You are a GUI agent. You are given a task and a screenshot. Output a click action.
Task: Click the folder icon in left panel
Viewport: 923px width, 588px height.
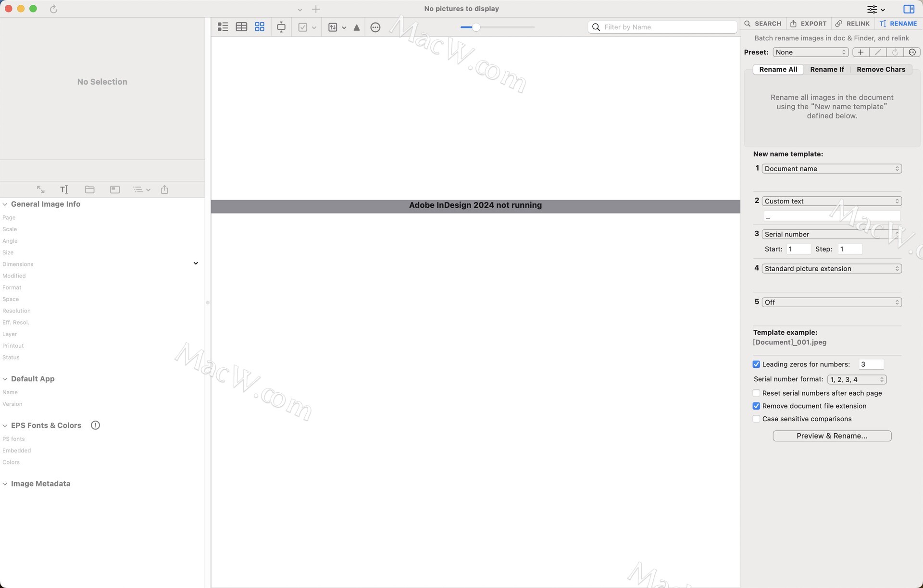[x=89, y=189]
